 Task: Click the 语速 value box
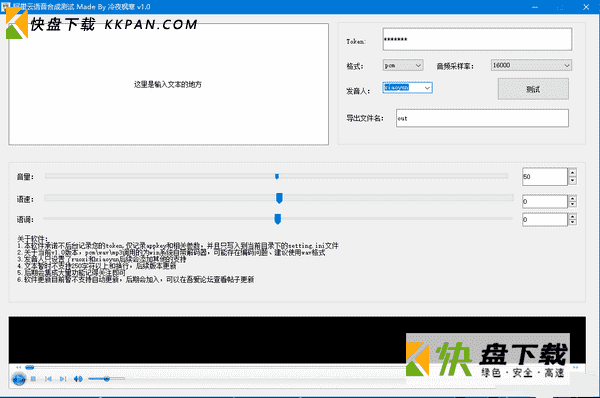click(545, 201)
